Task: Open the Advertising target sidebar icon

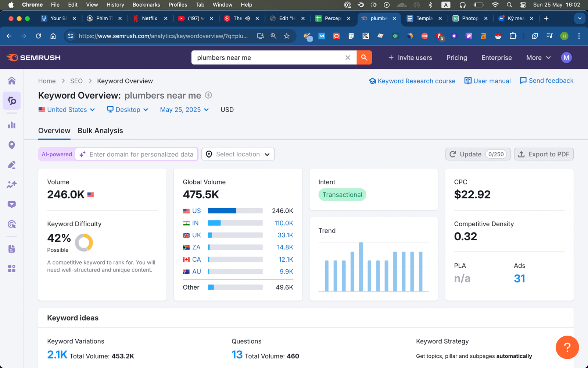Action: click(12, 224)
